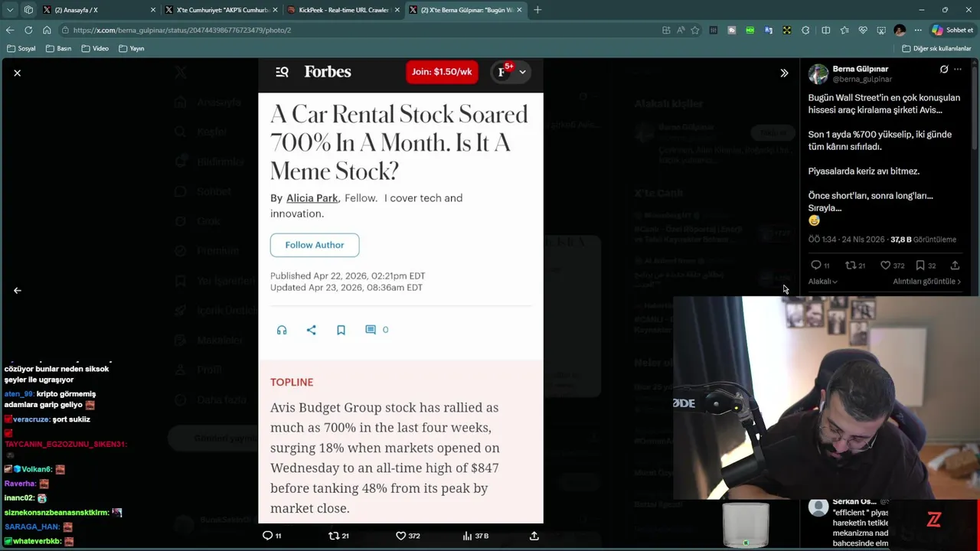Viewport: 980px width, 551px height.
Task: Open the tweet timestamp link
Action: [x=846, y=240]
